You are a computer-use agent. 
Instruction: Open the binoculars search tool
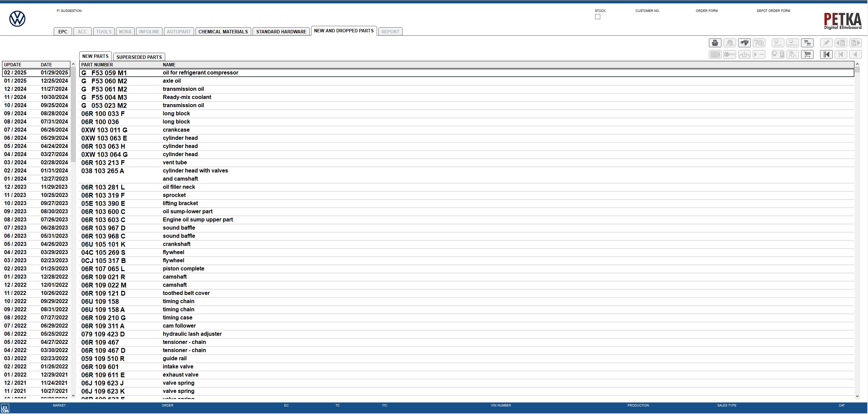coord(744,43)
